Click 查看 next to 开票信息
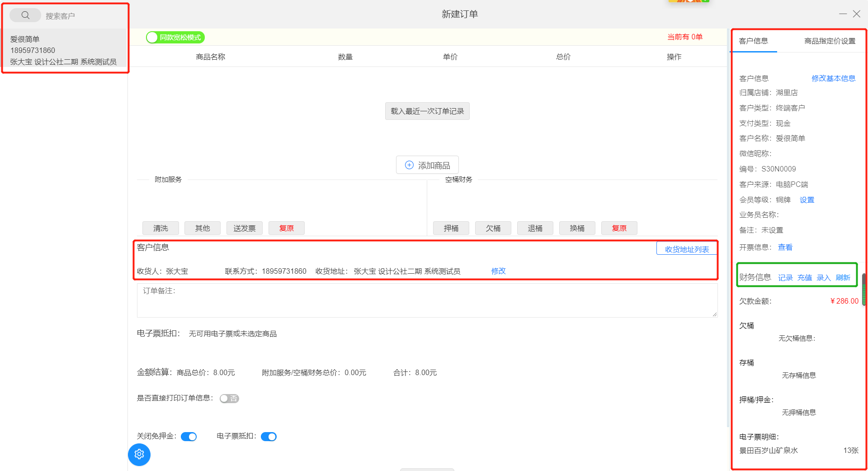The width and height of the screenshot is (868, 471). tap(785, 247)
